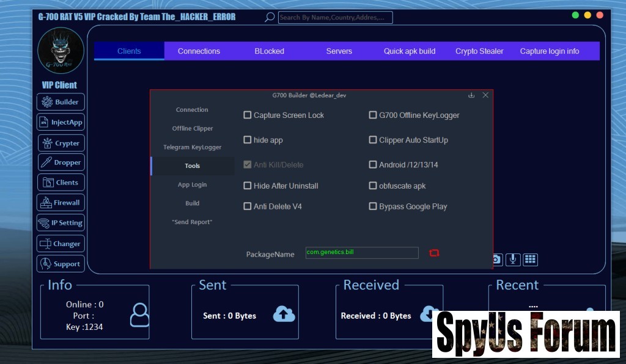Check the obfuscate apk option
Viewport: 626px width, 364px height.
coord(373,186)
